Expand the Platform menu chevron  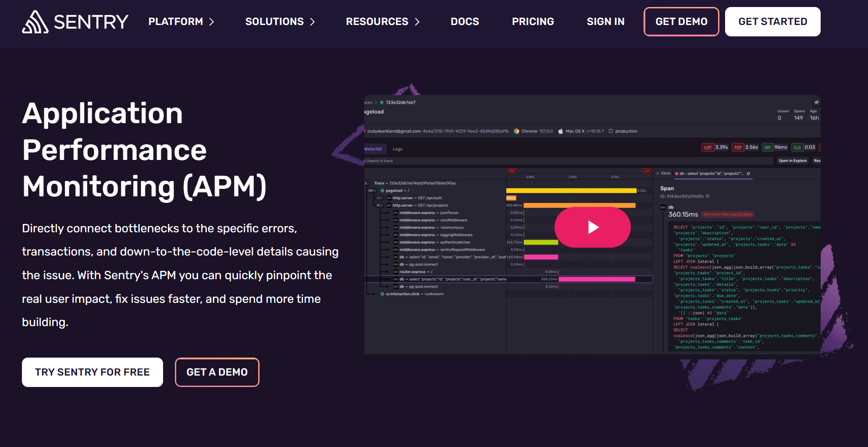coord(212,22)
